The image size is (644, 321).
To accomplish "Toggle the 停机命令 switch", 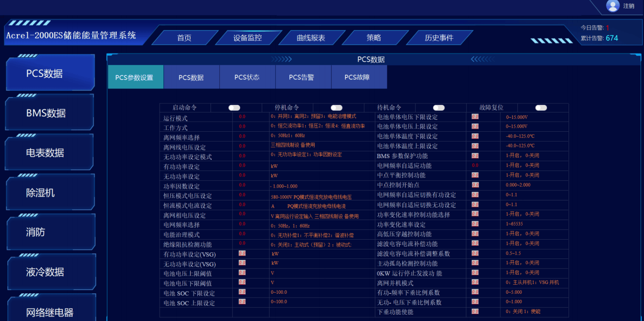I will coord(337,108).
